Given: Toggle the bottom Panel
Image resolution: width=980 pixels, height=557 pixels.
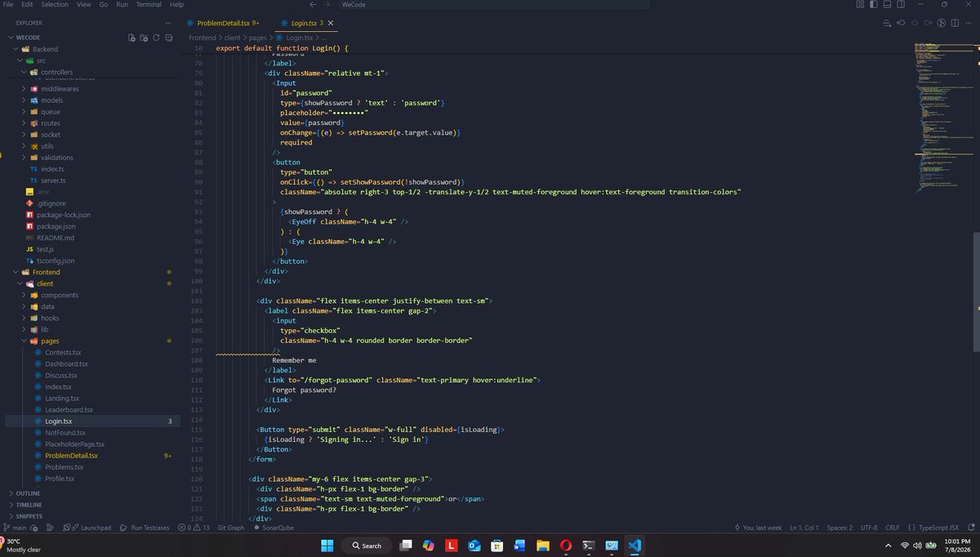Looking at the screenshot, I should [886, 5].
